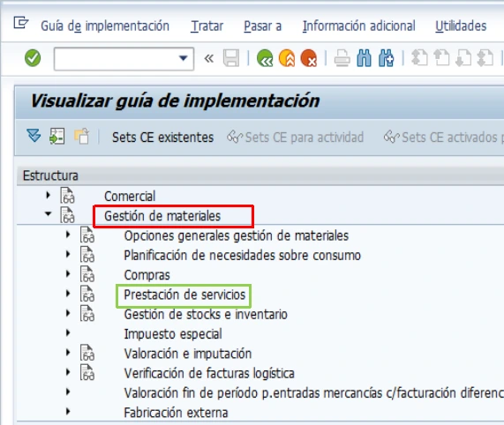Expand Opciones generales gestión de materiales

[x=68, y=235]
